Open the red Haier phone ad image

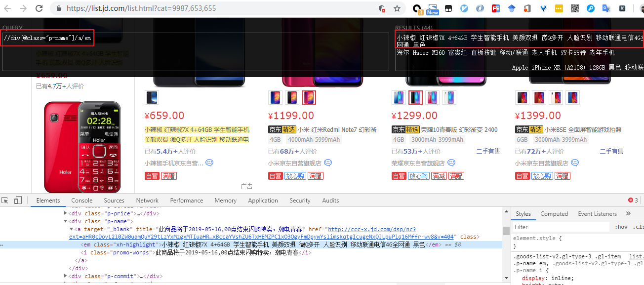pos(81,146)
